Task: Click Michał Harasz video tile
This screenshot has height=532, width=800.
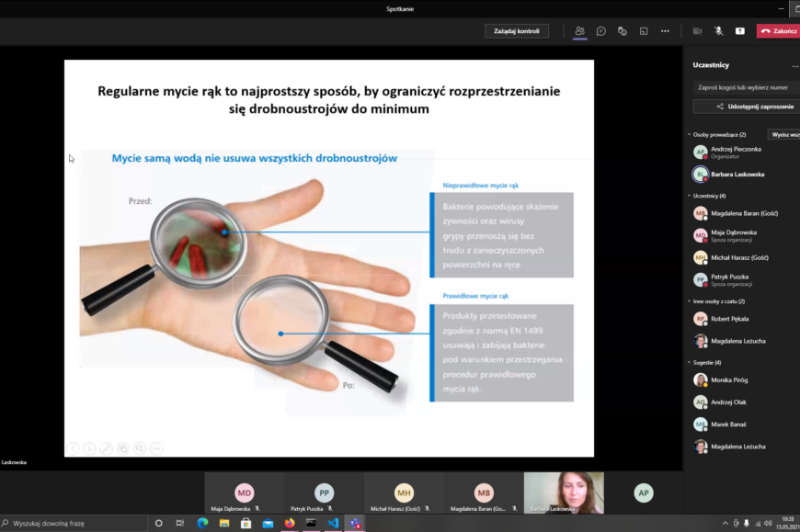Action: coord(404,492)
